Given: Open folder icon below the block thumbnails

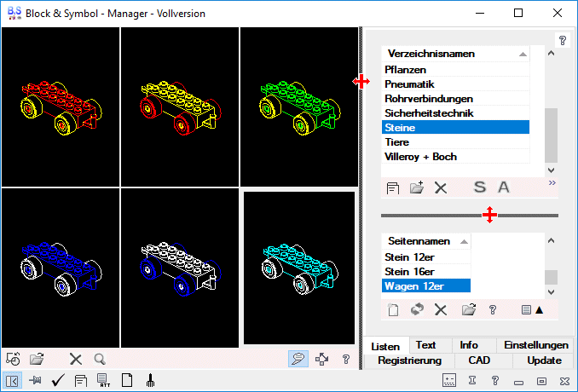Looking at the screenshot, I should 37,359.
